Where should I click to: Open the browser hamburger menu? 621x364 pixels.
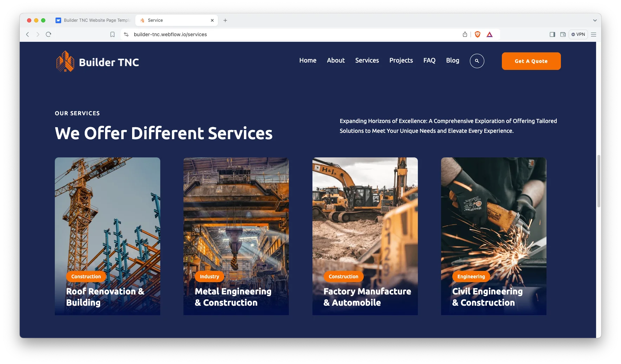(594, 34)
